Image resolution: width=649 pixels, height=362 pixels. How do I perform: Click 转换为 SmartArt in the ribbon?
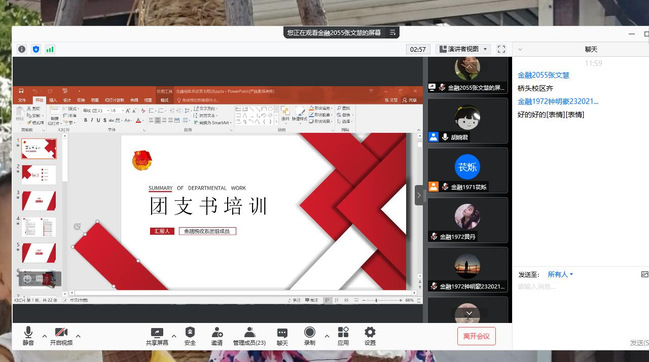[212, 122]
